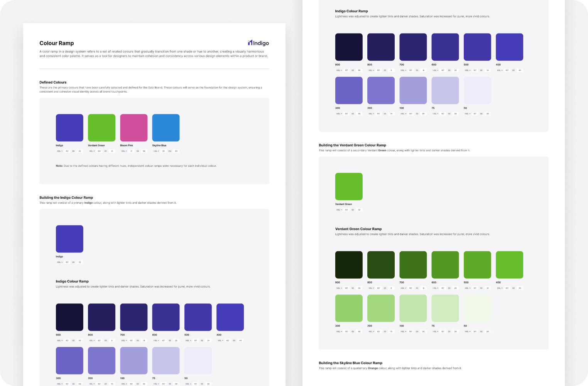Click the Defined Colours section heading
This screenshot has height=386, width=588.
(x=53, y=82)
